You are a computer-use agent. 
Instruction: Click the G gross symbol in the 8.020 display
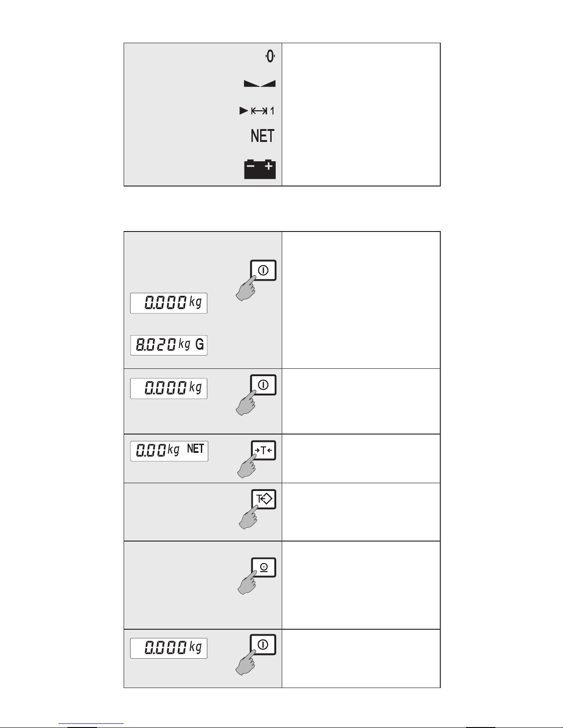tap(199, 344)
